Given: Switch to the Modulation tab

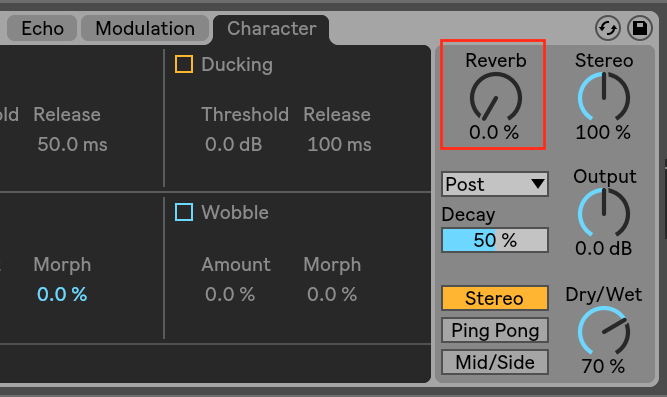Looking at the screenshot, I should 145,29.
